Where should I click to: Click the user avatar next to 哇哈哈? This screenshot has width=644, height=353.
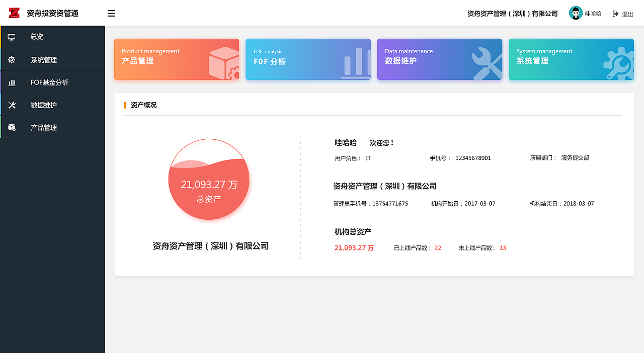coord(576,13)
